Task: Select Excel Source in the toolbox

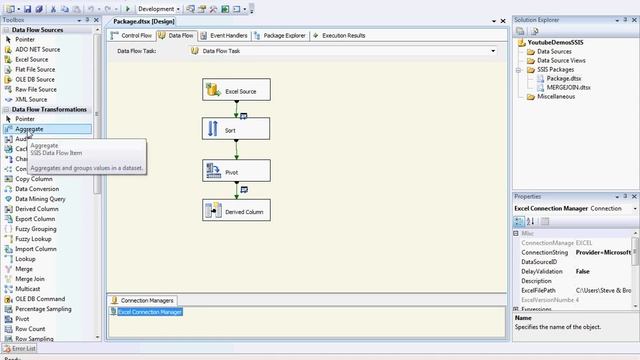Action: click(x=31, y=60)
